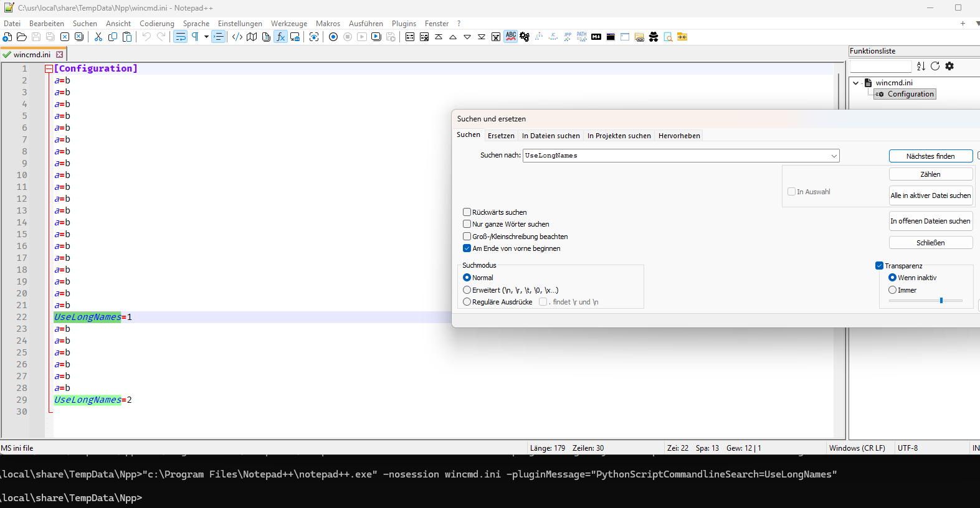This screenshot has width=980, height=508.
Task: Open the 'Suchen nach' dropdown history
Action: [834, 156]
